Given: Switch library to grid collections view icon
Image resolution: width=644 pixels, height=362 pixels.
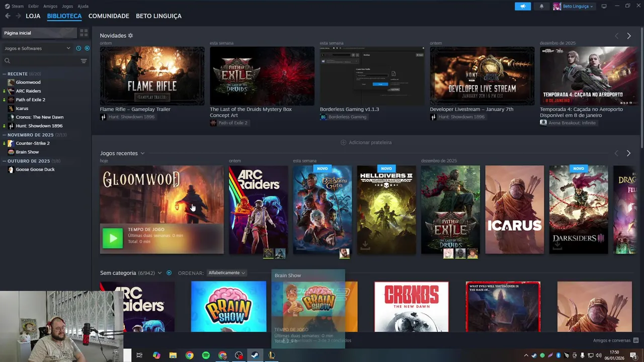Looking at the screenshot, I should (84, 33).
